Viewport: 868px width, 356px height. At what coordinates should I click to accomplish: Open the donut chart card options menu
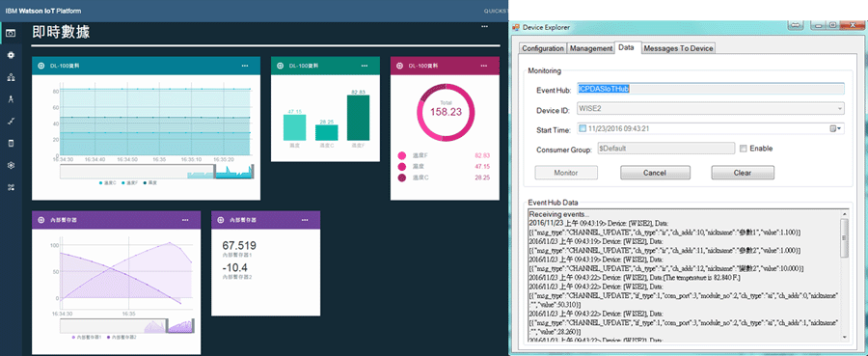(484, 66)
